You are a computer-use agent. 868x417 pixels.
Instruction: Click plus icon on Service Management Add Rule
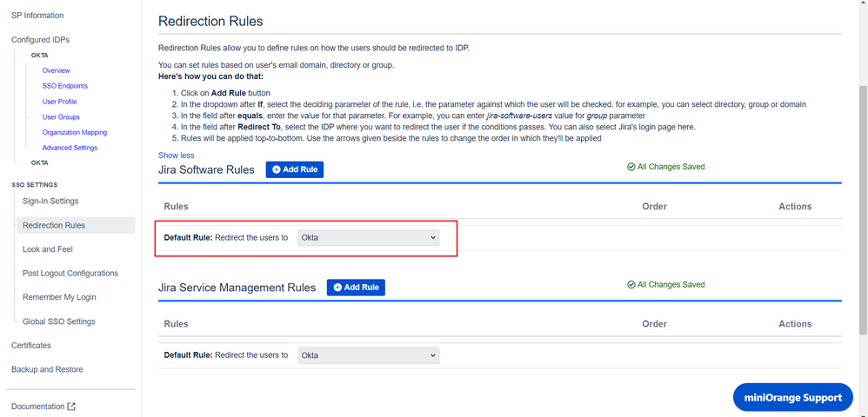337,288
